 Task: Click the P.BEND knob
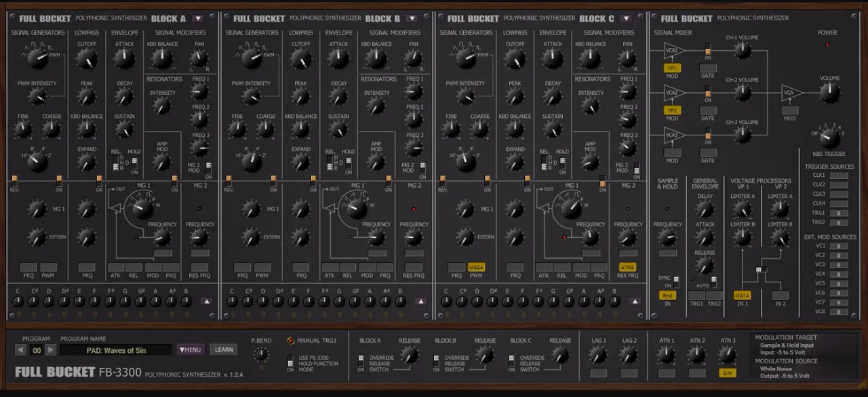(x=261, y=355)
